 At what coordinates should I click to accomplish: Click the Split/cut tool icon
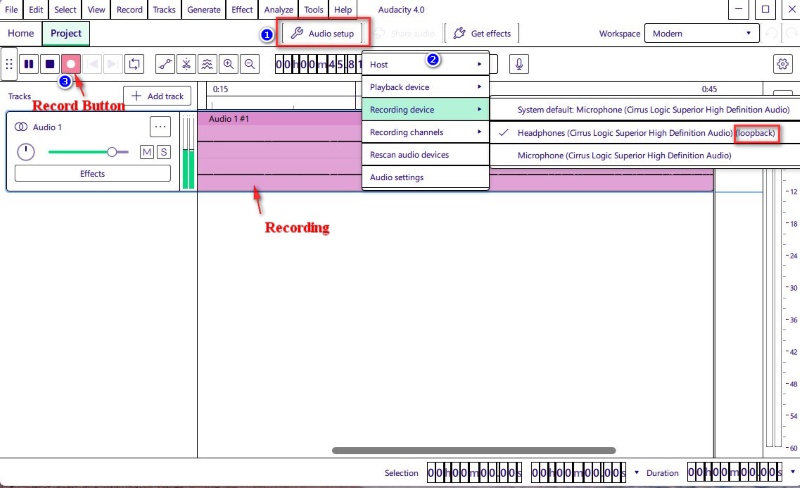[186, 64]
